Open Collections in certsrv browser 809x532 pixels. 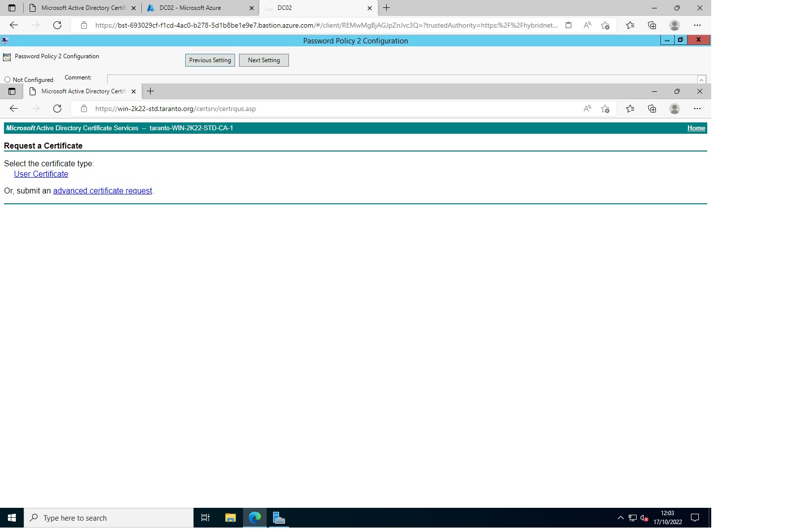[x=652, y=109]
